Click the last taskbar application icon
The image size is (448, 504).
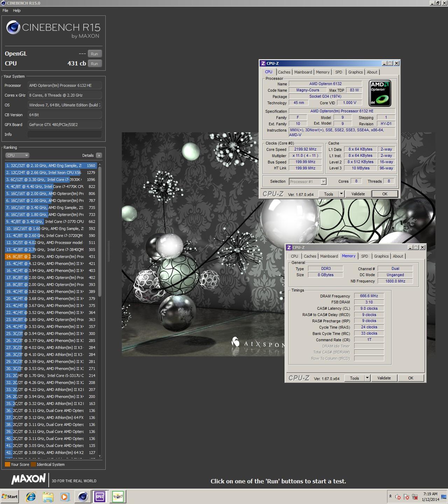(118, 496)
